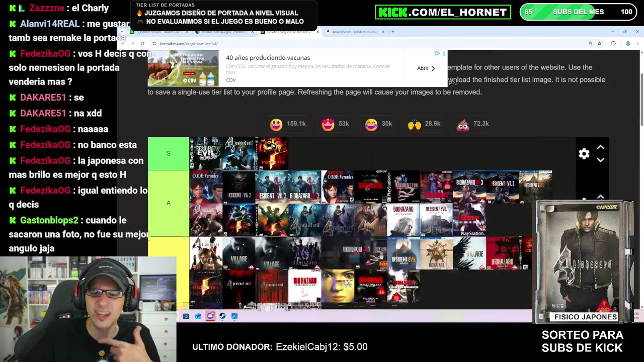Select the white Biohazard Director's Cut cover, bottom row
The image size is (644, 362).
click(x=305, y=286)
